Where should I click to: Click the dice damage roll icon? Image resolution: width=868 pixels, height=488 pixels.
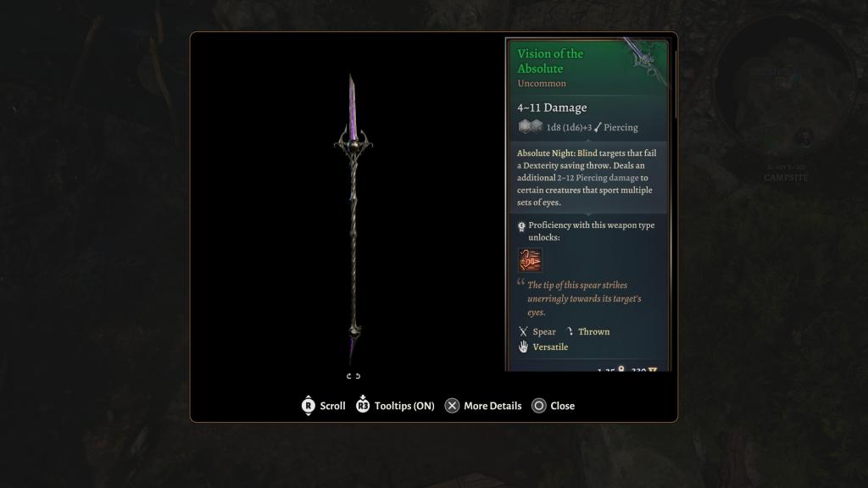[530, 127]
